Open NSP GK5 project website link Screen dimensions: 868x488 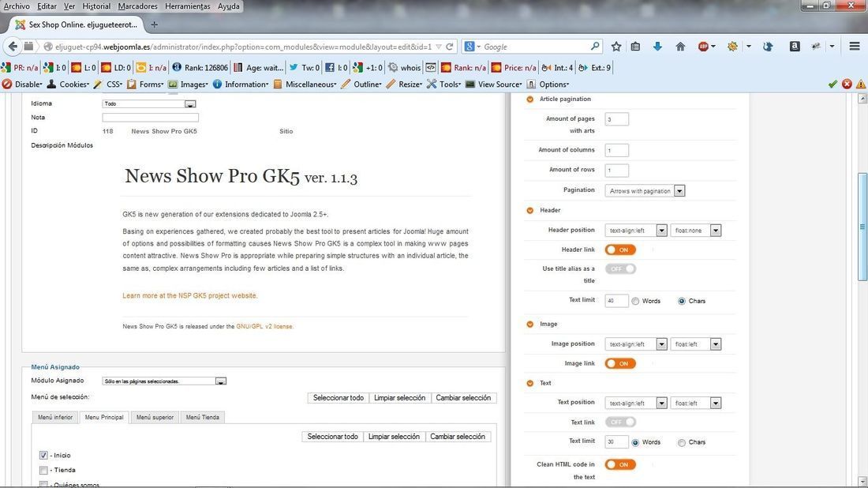point(190,296)
